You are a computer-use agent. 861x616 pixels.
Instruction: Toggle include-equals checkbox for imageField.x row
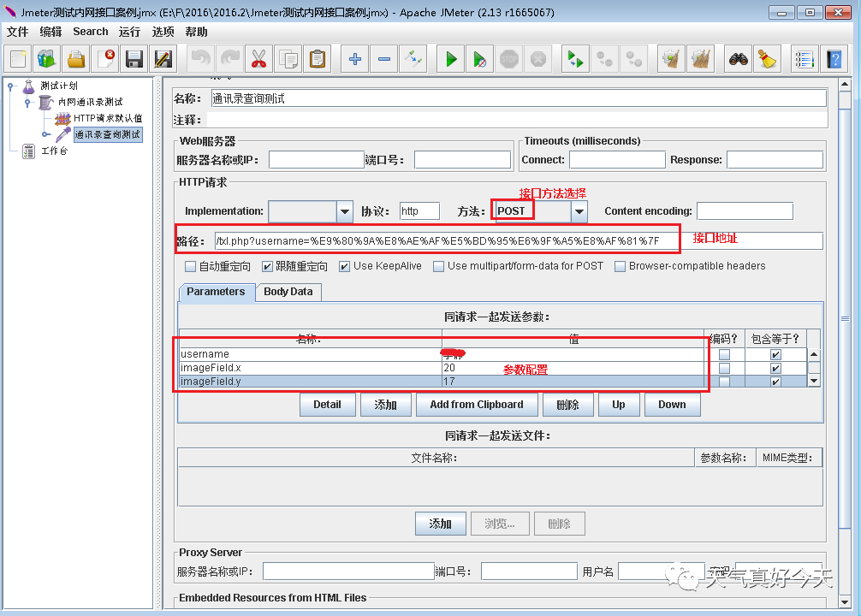(775, 369)
